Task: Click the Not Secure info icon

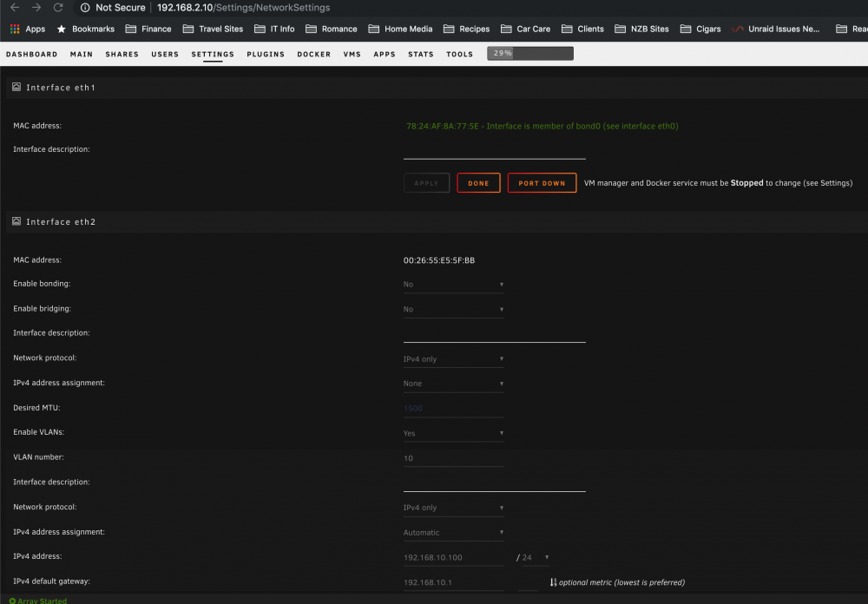Action: [85, 8]
